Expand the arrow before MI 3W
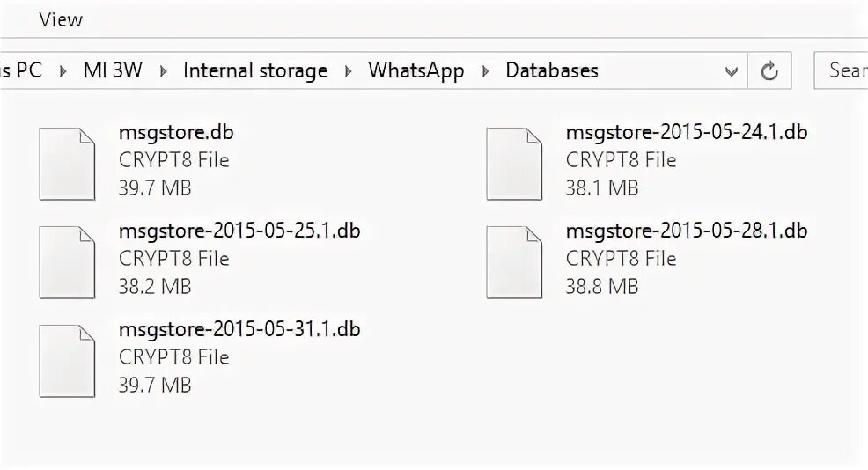 (x=63, y=71)
